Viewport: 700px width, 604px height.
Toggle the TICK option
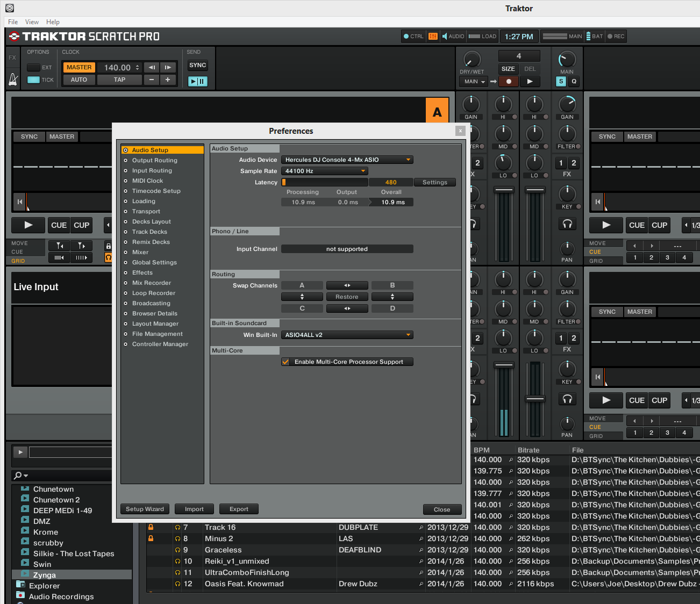coord(33,80)
